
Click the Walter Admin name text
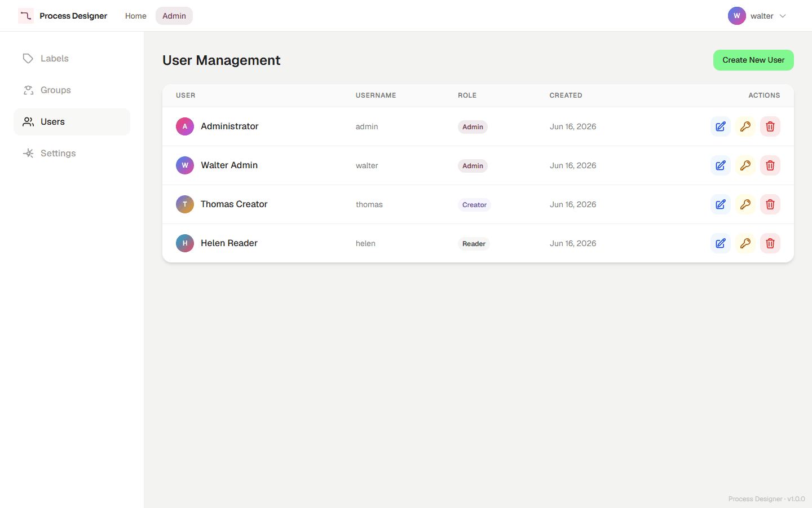coord(230,165)
